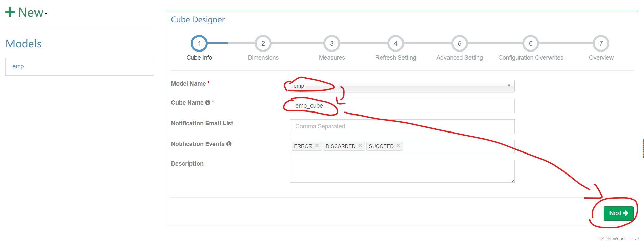
Task: Open the Model Name dropdown
Action: 402,86
